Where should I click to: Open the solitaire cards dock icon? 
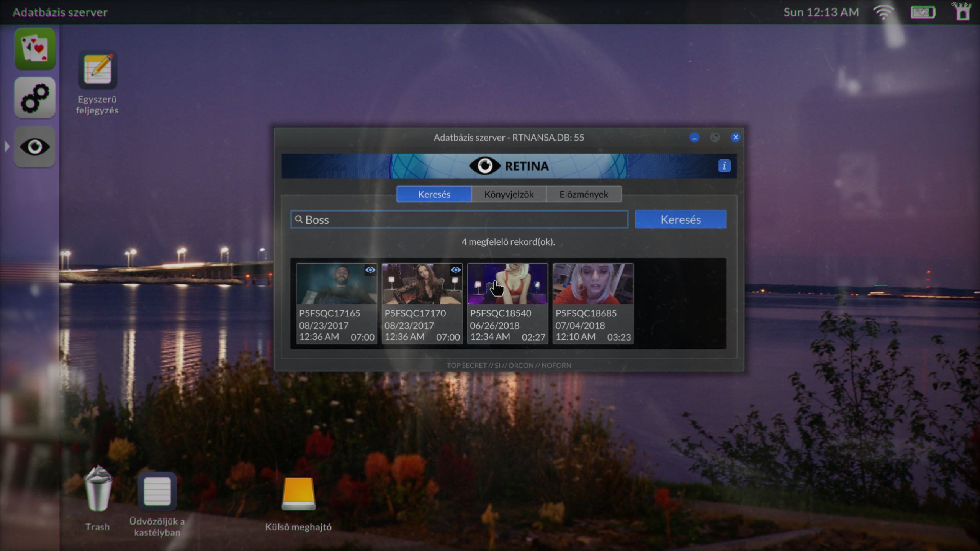click(35, 49)
